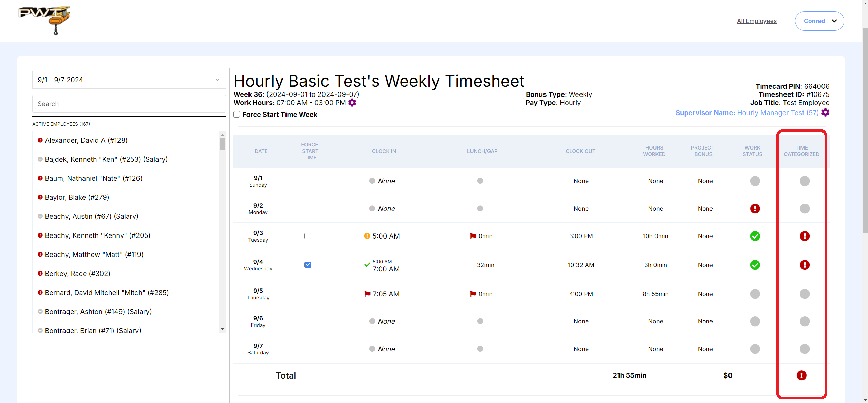Click the Work Hours settings gear icon
This screenshot has height=403, width=868.
[x=352, y=103]
